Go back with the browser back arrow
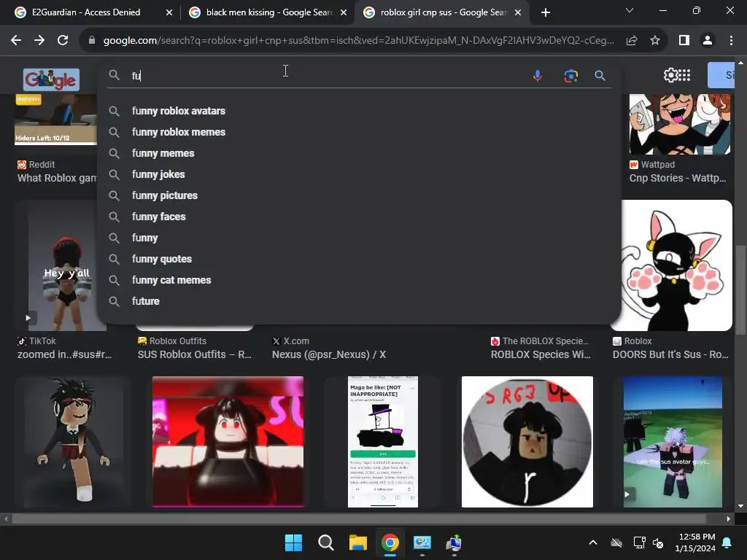Screen dimensions: 747x560 pos(16,41)
